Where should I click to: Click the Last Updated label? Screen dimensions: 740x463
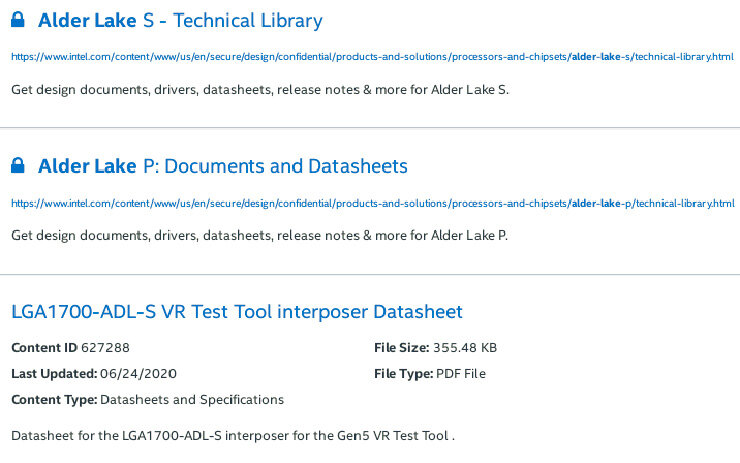54,374
